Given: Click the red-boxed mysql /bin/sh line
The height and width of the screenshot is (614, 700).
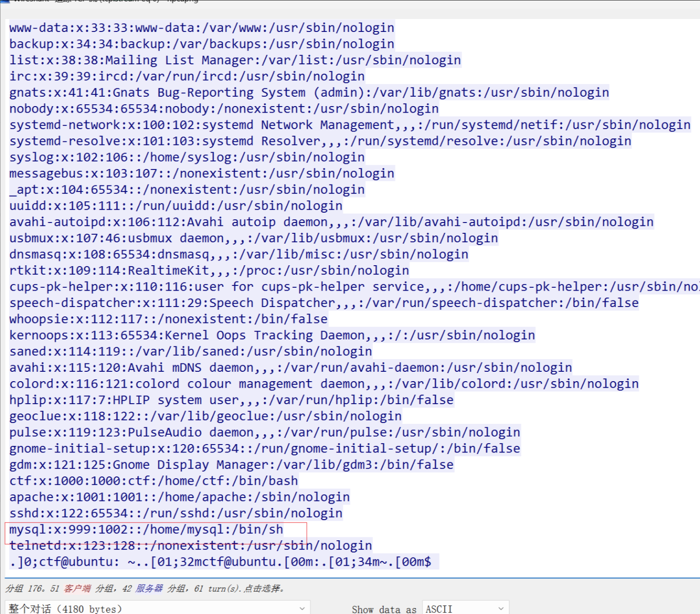Looking at the screenshot, I should pos(146,530).
